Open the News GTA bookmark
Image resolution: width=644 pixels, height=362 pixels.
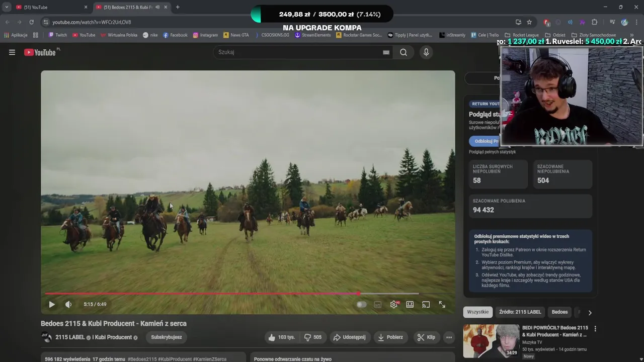click(x=236, y=35)
